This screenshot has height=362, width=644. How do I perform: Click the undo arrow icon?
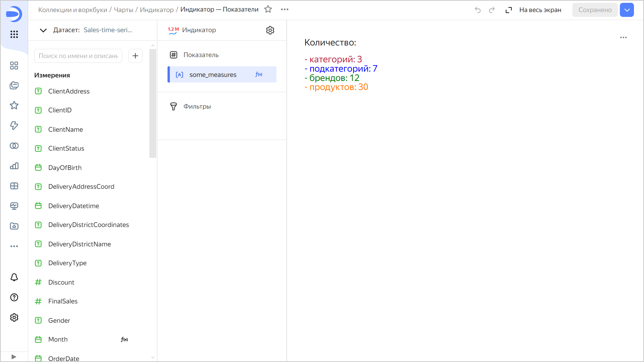(x=477, y=10)
